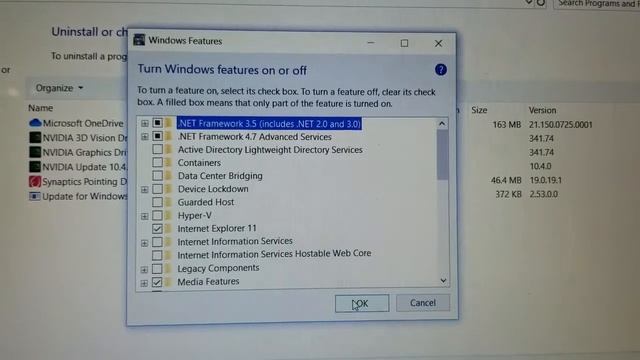
Task: Click the 163 MB size cell
Action: coord(507,124)
